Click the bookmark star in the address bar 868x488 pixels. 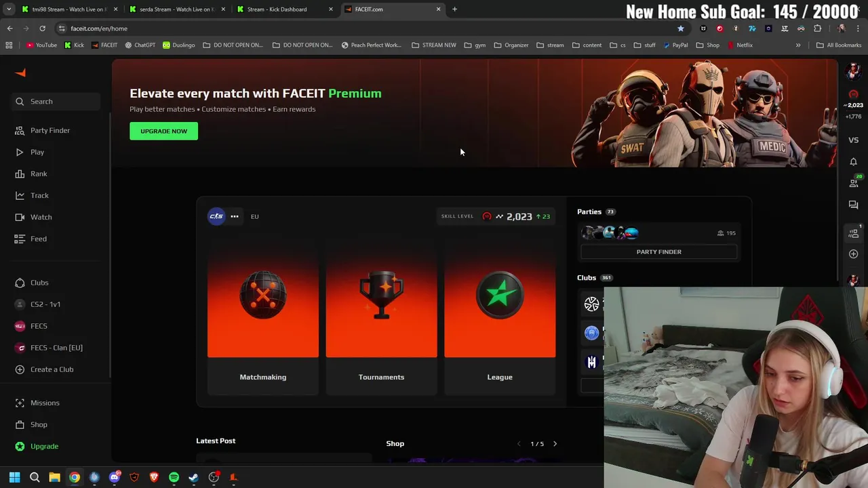point(680,28)
